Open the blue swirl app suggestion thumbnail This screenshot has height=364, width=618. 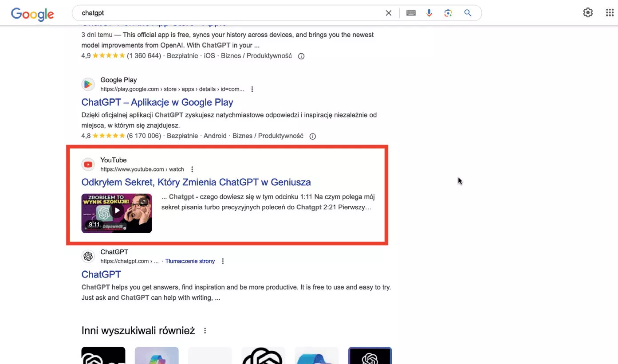click(x=317, y=356)
